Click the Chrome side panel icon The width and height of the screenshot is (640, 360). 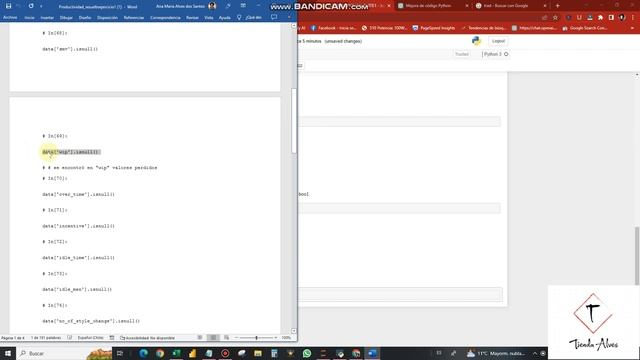pyautogui.click(x=611, y=18)
